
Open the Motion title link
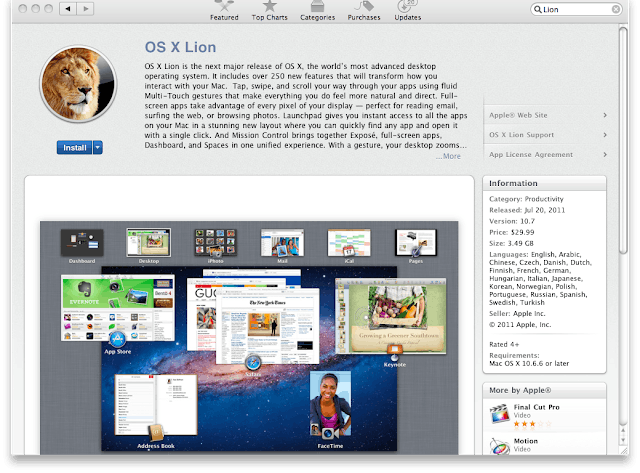pyautogui.click(x=526, y=441)
